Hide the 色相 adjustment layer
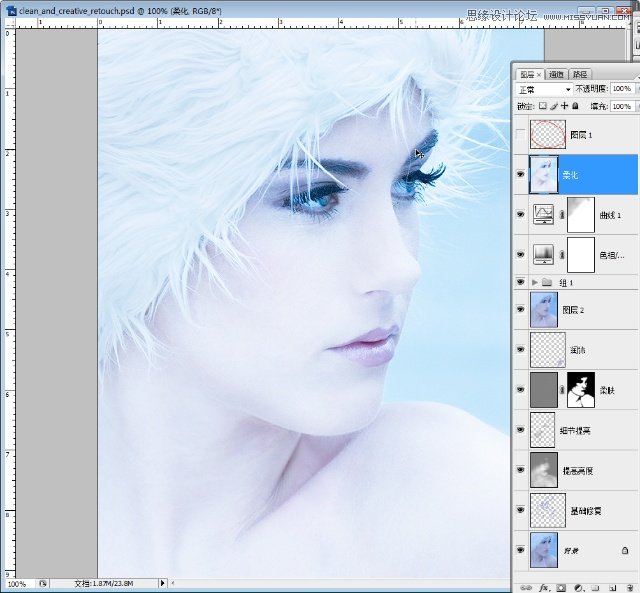The height and width of the screenshot is (593, 640). click(x=520, y=254)
